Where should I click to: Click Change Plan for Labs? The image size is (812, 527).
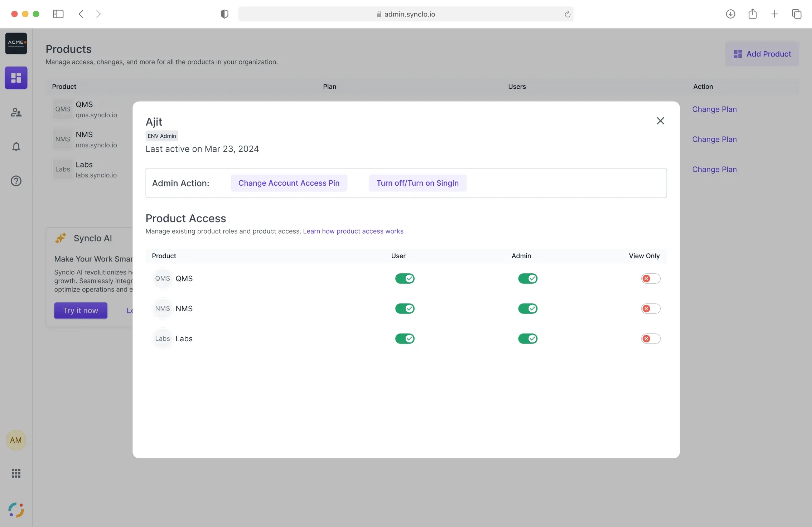pyautogui.click(x=714, y=169)
